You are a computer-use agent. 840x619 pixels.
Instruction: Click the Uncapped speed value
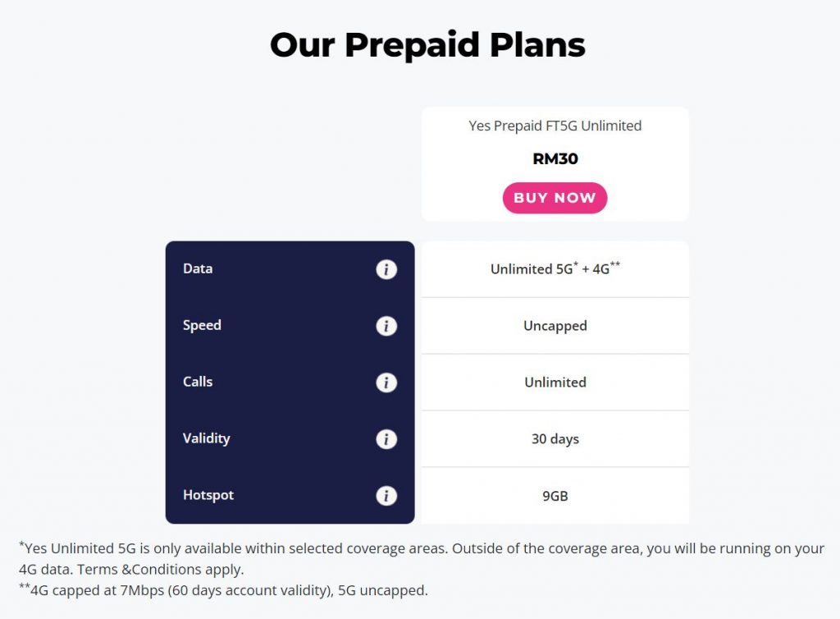(x=555, y=326)
